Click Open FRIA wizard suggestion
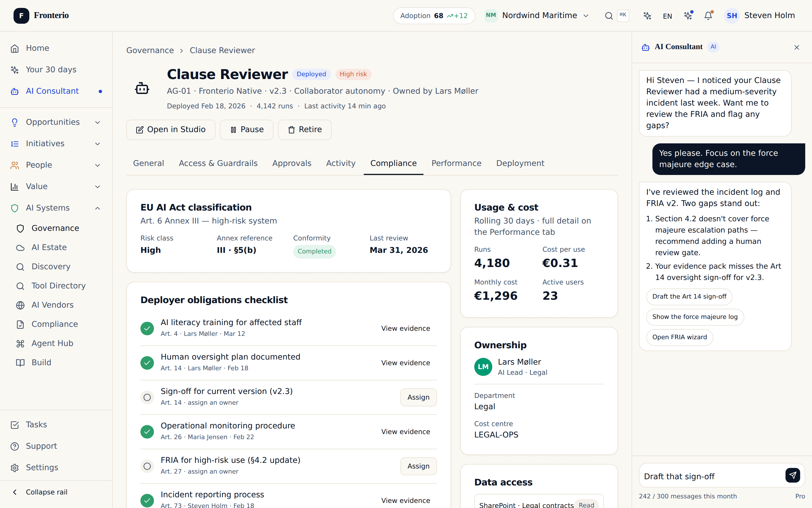This screenshot has width=812, height=508. 679,337
